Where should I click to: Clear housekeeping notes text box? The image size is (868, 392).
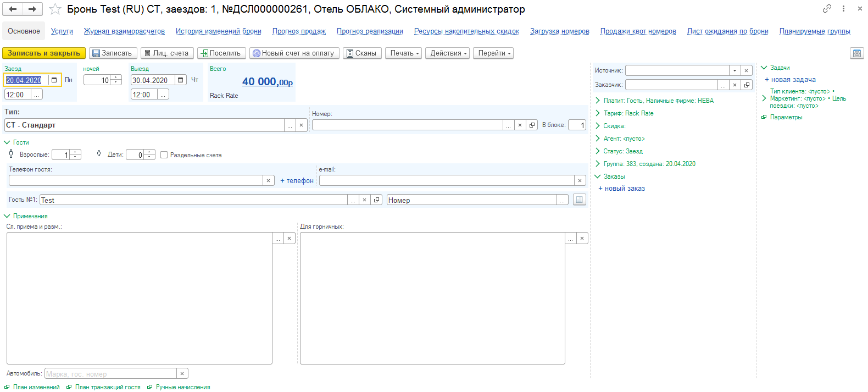click(582, 239)
